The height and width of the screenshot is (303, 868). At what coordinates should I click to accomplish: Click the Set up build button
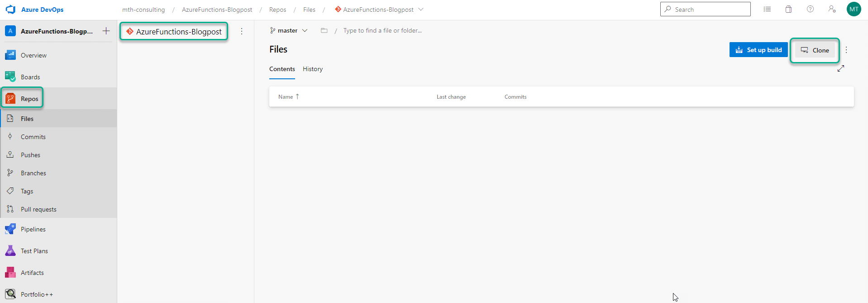coord(758,50)
